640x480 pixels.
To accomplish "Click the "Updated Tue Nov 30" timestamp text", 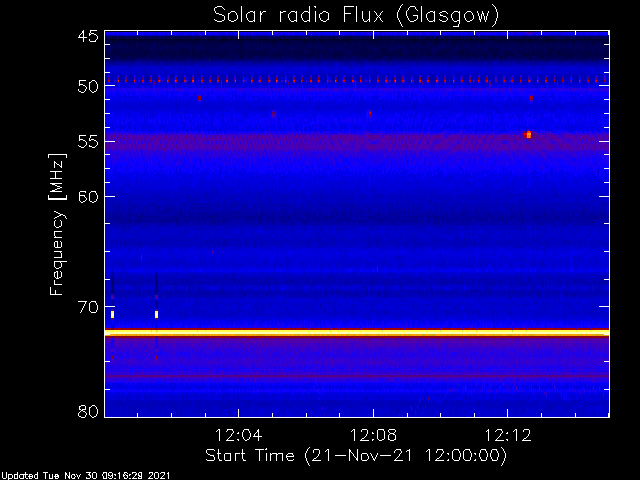I will point(86,476).
